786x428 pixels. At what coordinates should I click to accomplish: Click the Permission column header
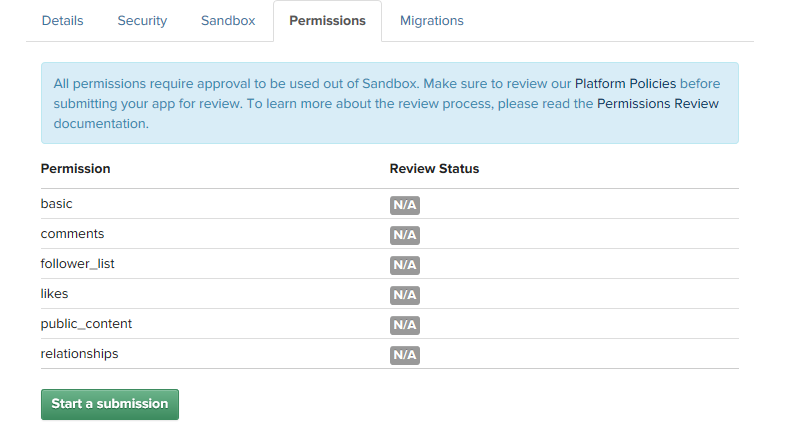[x=75, y=169]
